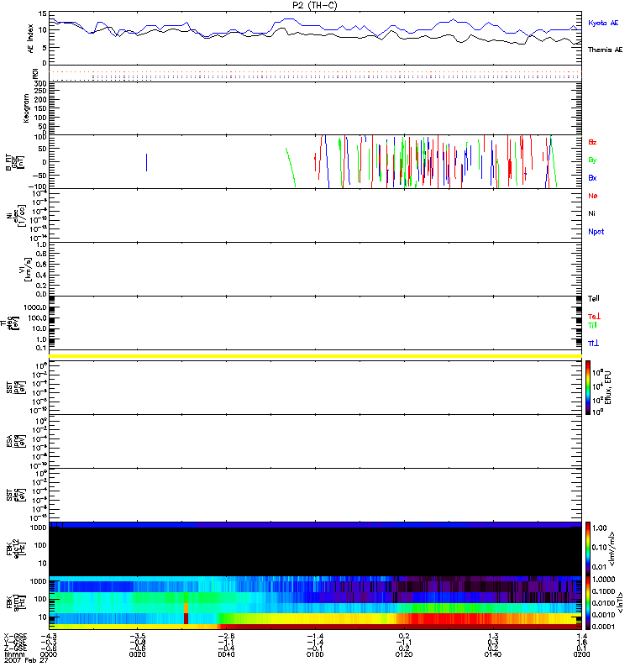Viewport: 630px width, 672px height.
Task: Click the FBK scm1 [Hz] axis label
Action: coord(16,601)
